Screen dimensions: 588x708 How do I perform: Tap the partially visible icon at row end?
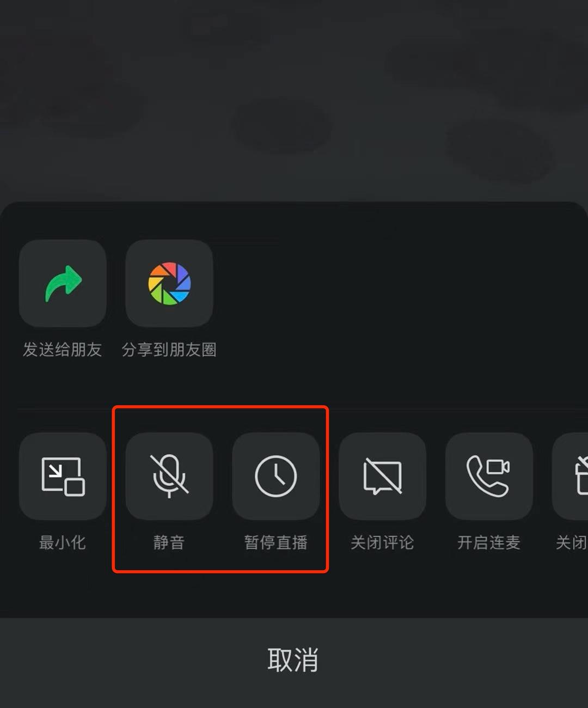(x=571, y=477)
